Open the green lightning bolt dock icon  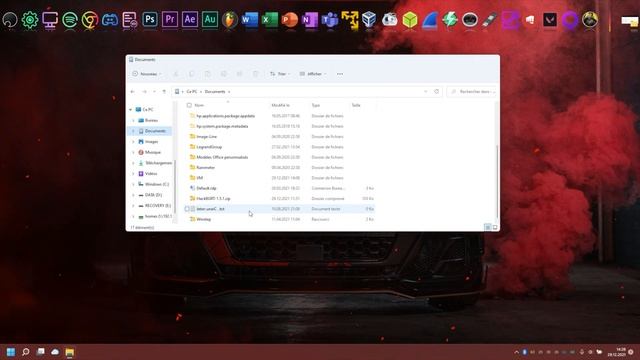(x=450, y=20)
